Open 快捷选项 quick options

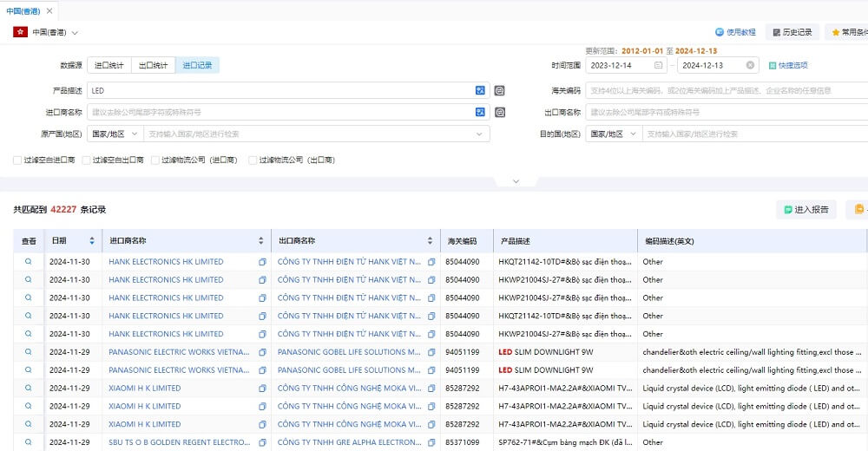(x=788, y=65)
